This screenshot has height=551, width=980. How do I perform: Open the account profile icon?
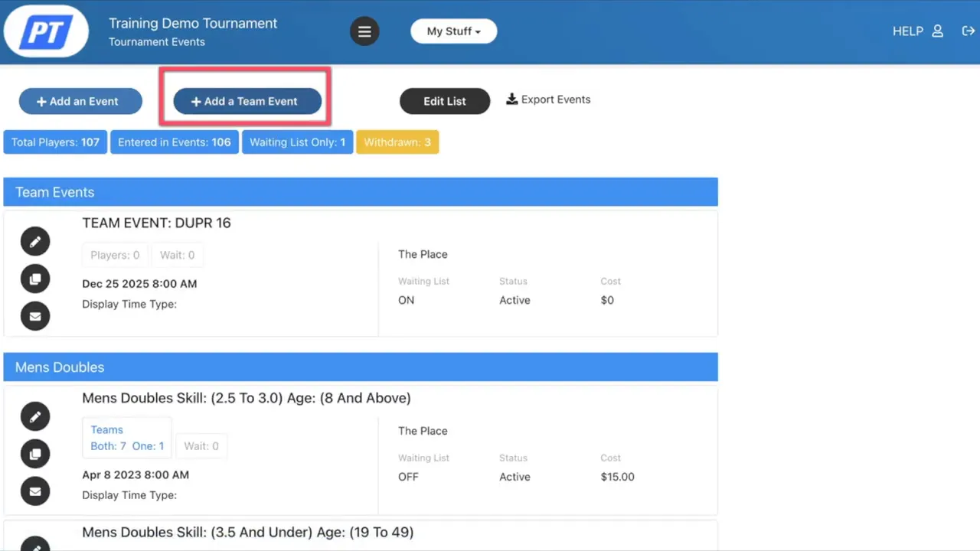[x=938, y=31]
